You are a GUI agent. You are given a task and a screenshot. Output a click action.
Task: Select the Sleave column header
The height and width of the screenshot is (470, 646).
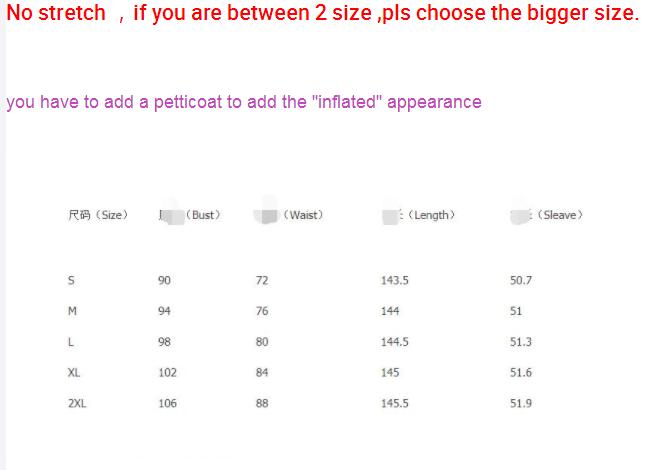click(x=547, y=215)
